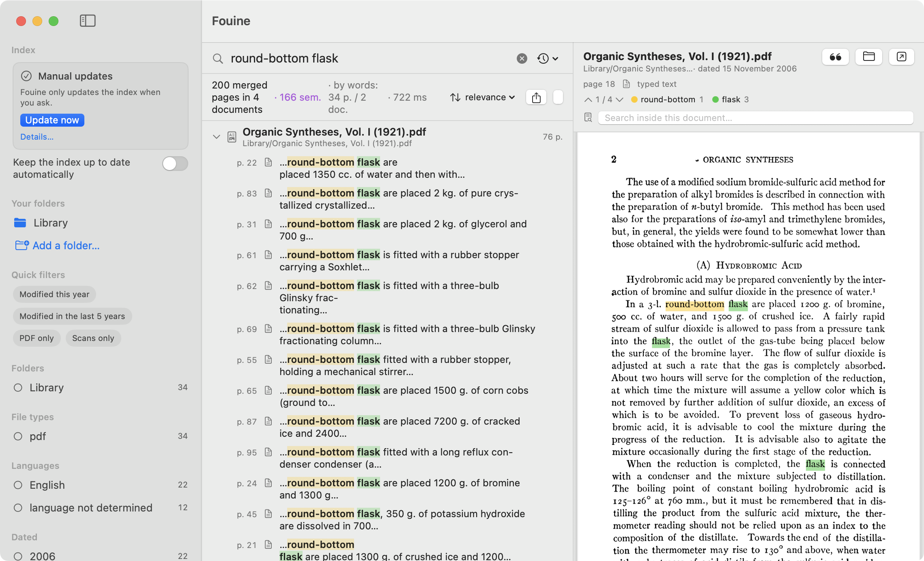Click page icon on p. 31 result row

268,224
